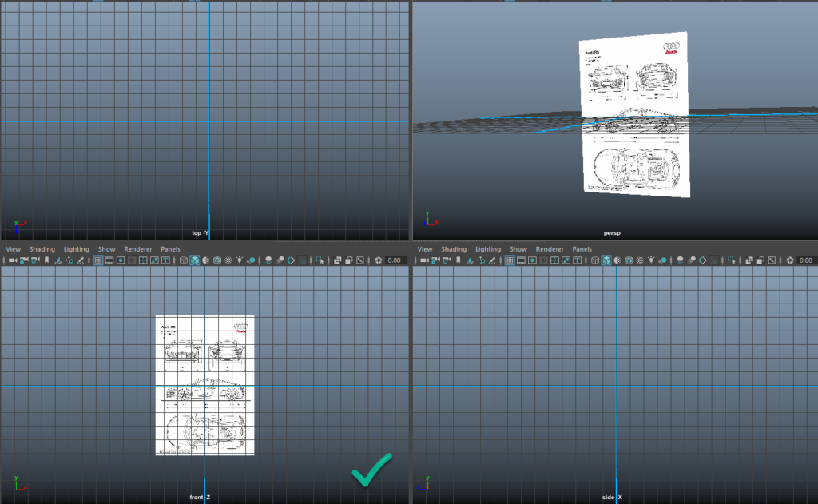Viewport: 818px width, 504px height.
Task: Open the View menu of the side panel
Action: pyautogui.click(x=425, y=249)
